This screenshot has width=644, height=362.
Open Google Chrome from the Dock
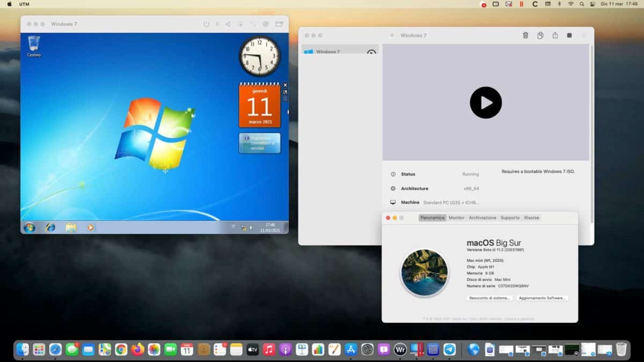(121, 350)
